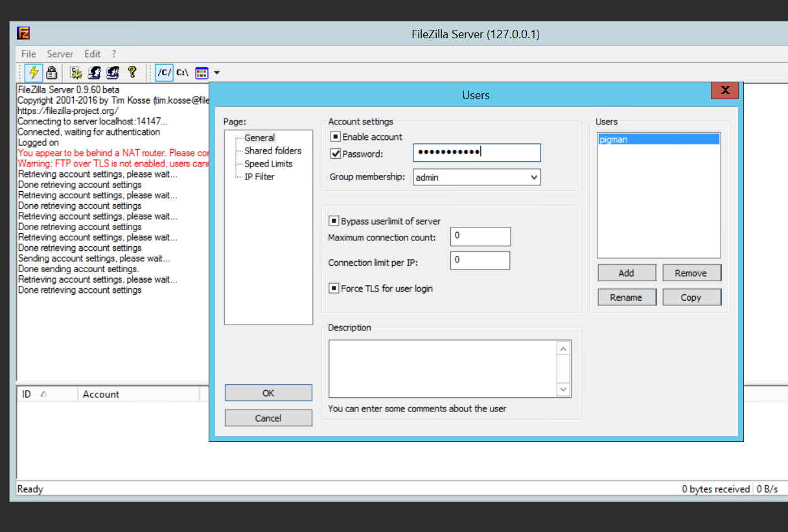The width and height of the screenshot is (788, 532).
Task: Uncheck the Password checkbox
Action: point(335,154)
